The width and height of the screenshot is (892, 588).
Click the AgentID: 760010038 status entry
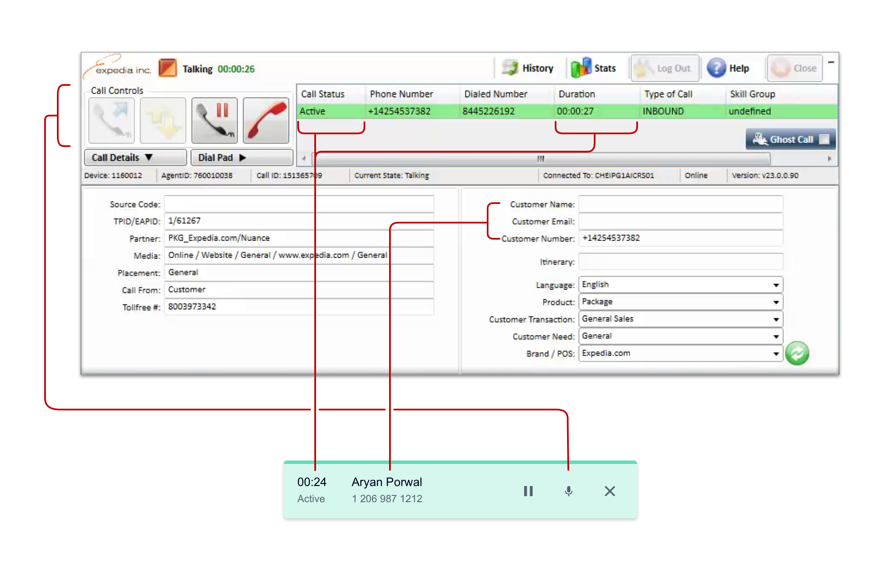click(197, 175)
